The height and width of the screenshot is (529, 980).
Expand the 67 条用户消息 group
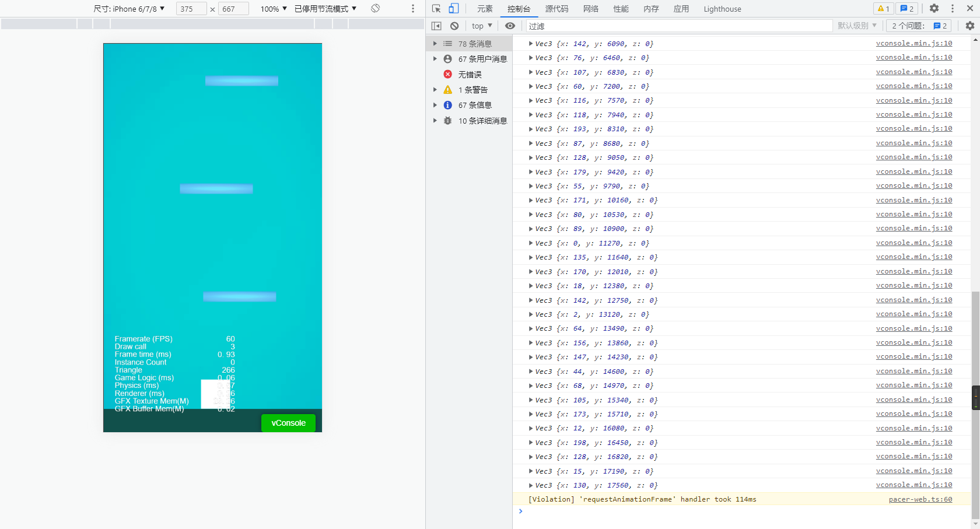point(435,59)
